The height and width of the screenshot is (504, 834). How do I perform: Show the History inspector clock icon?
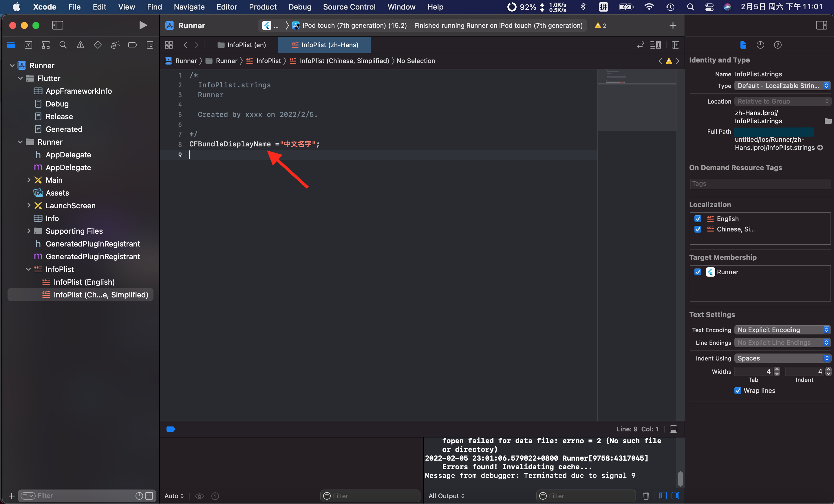click(x=760, y=45)
